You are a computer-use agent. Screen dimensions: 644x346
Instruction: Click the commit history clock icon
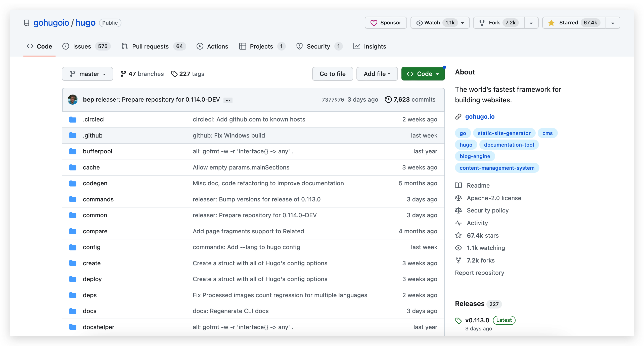click(388, 100)
